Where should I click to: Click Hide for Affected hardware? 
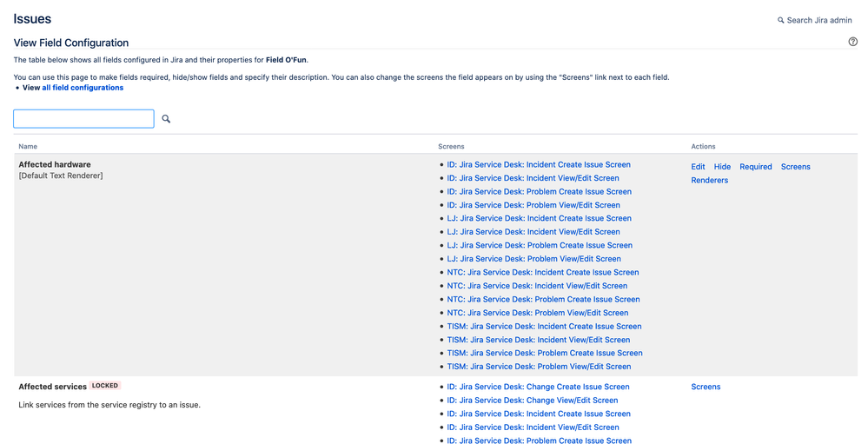coord(722,167)
